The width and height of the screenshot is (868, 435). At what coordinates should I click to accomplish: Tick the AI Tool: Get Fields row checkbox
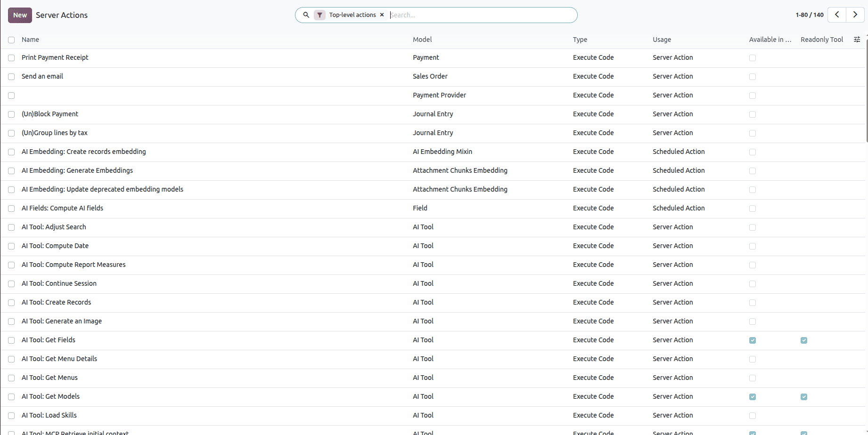point(11,340)
